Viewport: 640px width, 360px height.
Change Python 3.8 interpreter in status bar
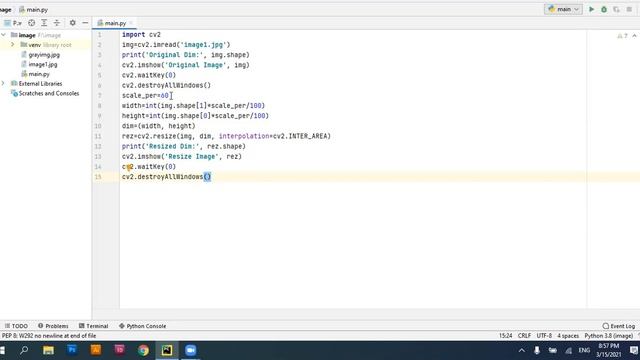point(609,336)
